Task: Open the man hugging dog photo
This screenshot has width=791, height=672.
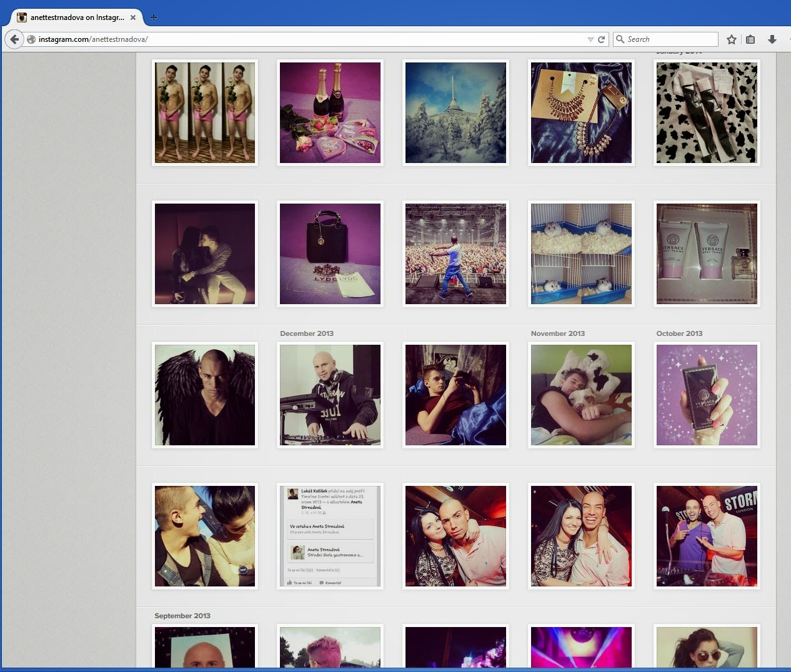Action: 581,395
